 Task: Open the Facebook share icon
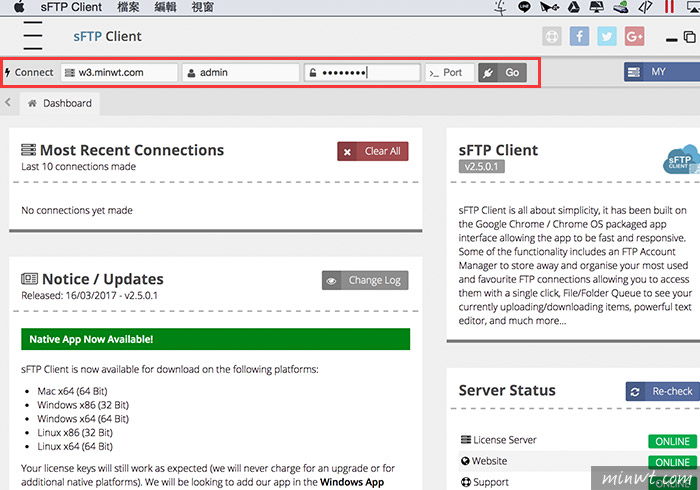coord(579,36)
